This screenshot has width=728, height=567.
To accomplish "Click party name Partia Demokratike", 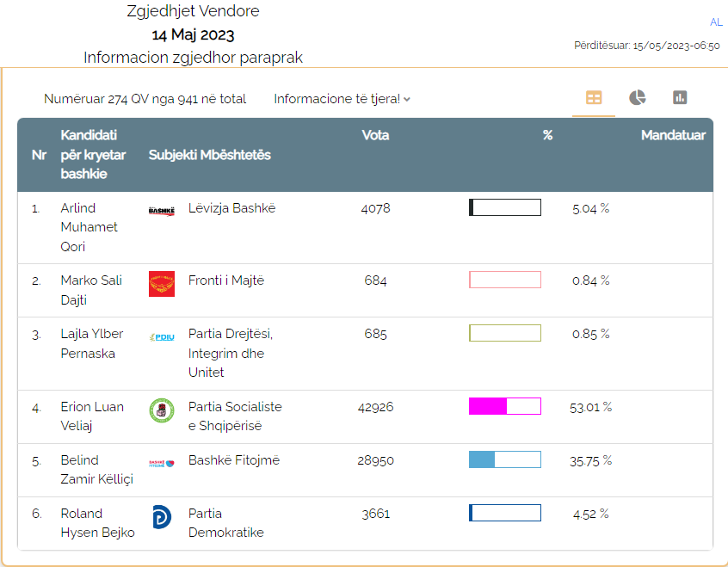I will 225,523.
